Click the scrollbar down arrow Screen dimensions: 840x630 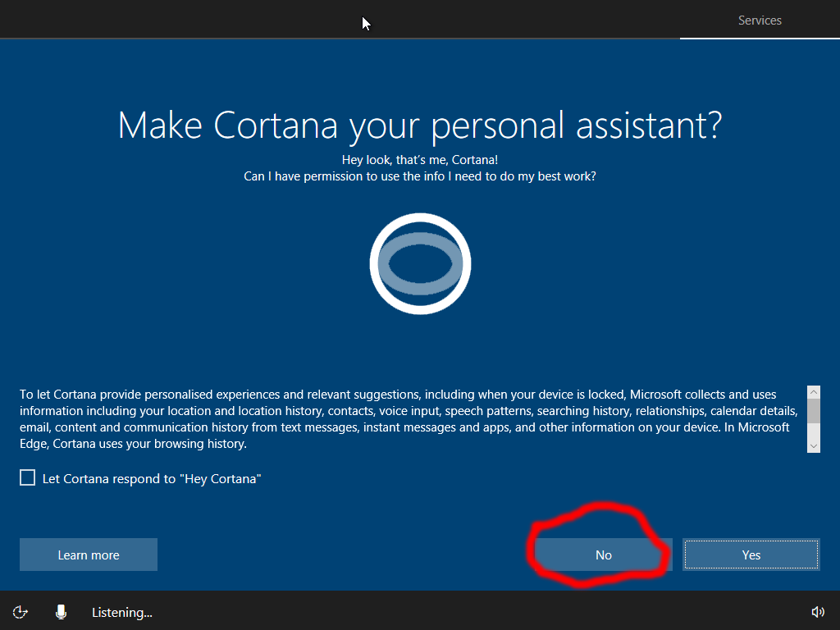tap(813, 446)
